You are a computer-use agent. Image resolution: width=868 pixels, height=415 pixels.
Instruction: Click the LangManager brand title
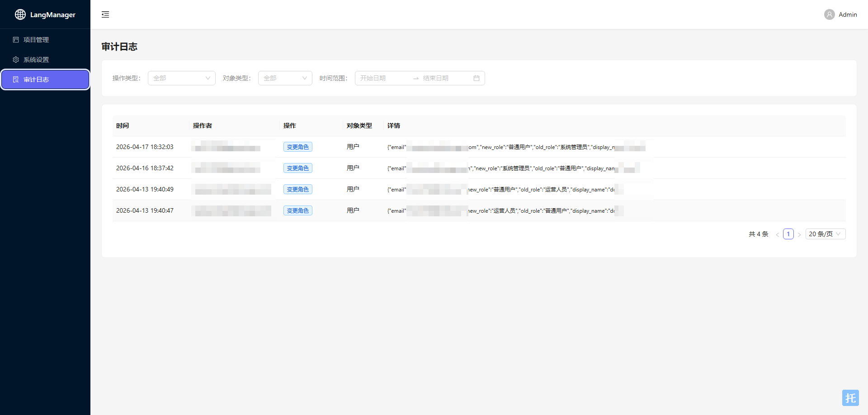coord(53,14)
